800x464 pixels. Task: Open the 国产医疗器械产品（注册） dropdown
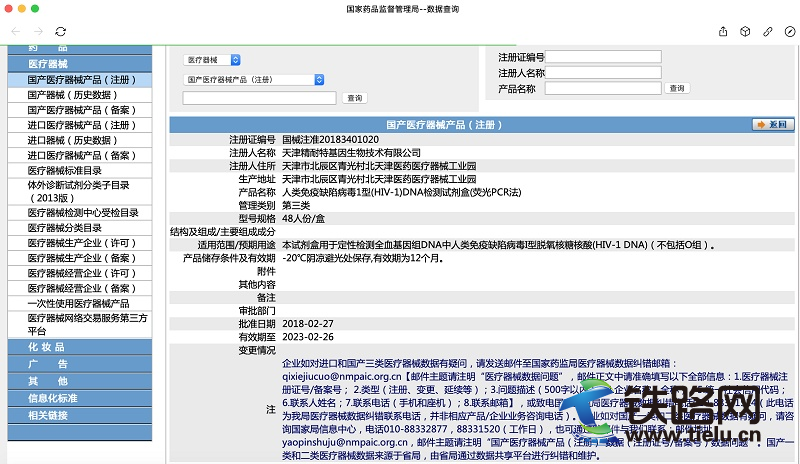click(239, 79)
